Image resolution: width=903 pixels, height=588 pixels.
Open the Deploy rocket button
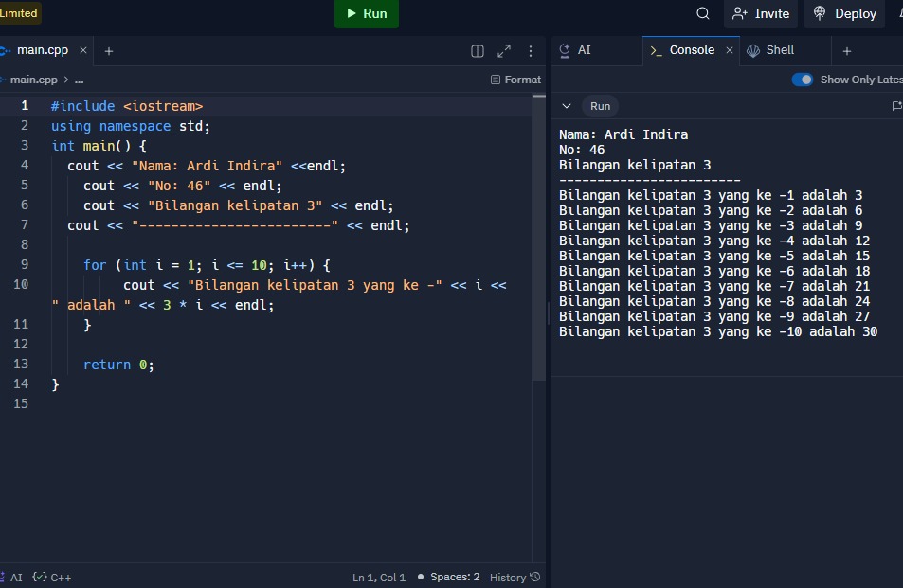click(844, 13)
